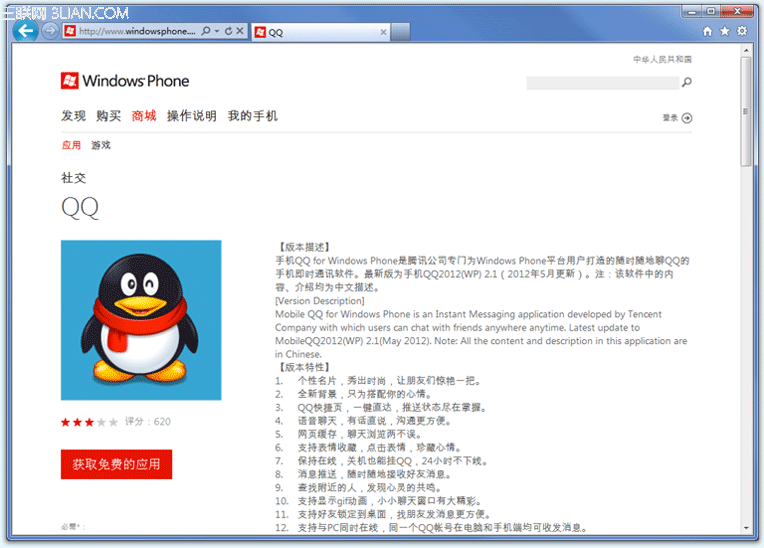
Task: Click the windowsphone URL address field
Action: 137,31
